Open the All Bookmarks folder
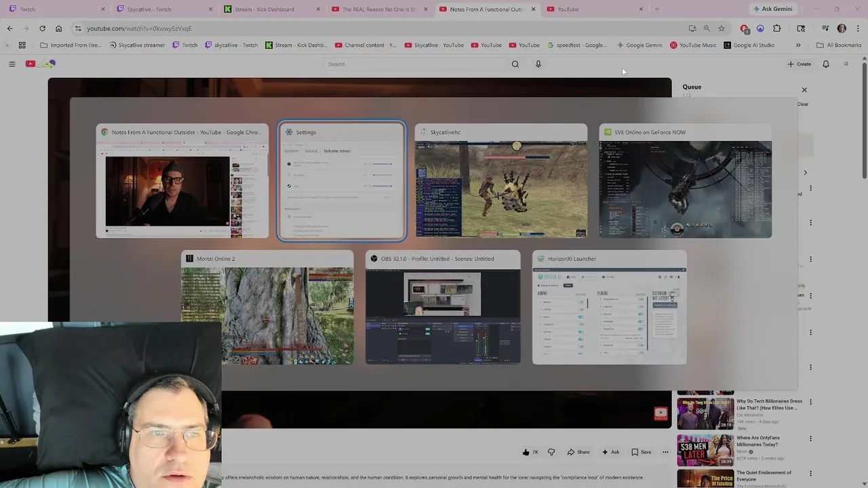This screenshot has width=868, height=488. [x=839, y=45]
